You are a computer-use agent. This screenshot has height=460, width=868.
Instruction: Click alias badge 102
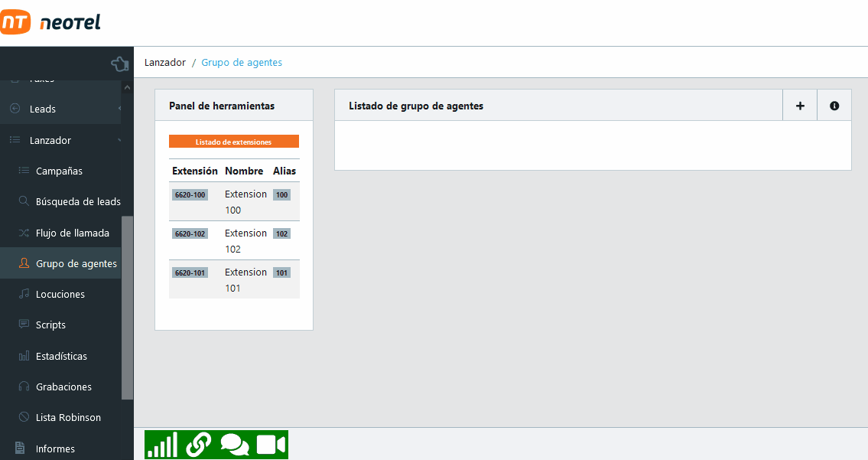[x=281, y=233]
